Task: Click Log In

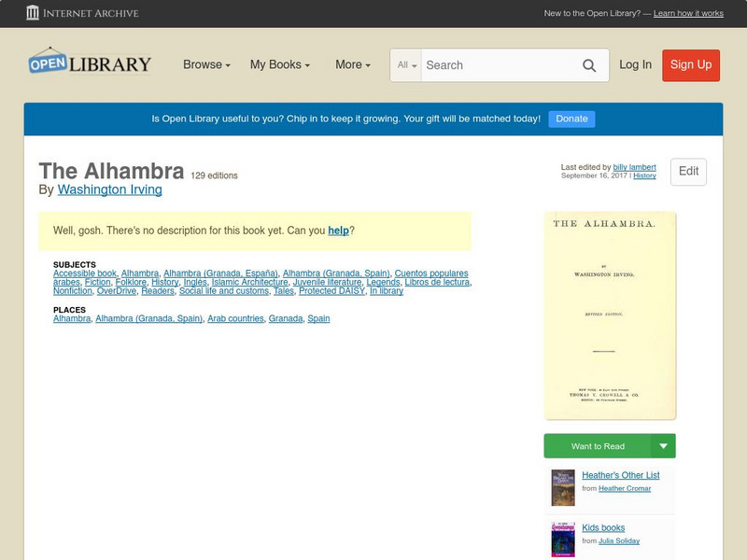Action: tap(635, 64)
